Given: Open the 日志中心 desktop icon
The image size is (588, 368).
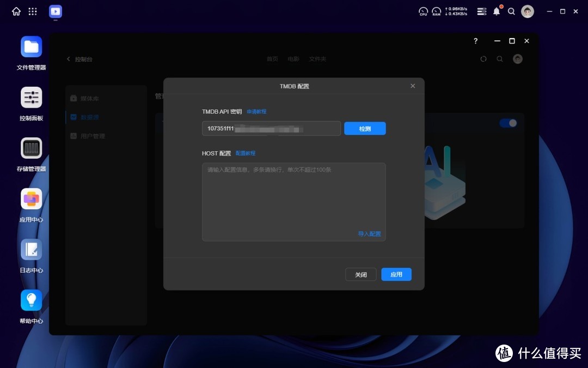Looking at the screenshot, I should coord(31,250).
